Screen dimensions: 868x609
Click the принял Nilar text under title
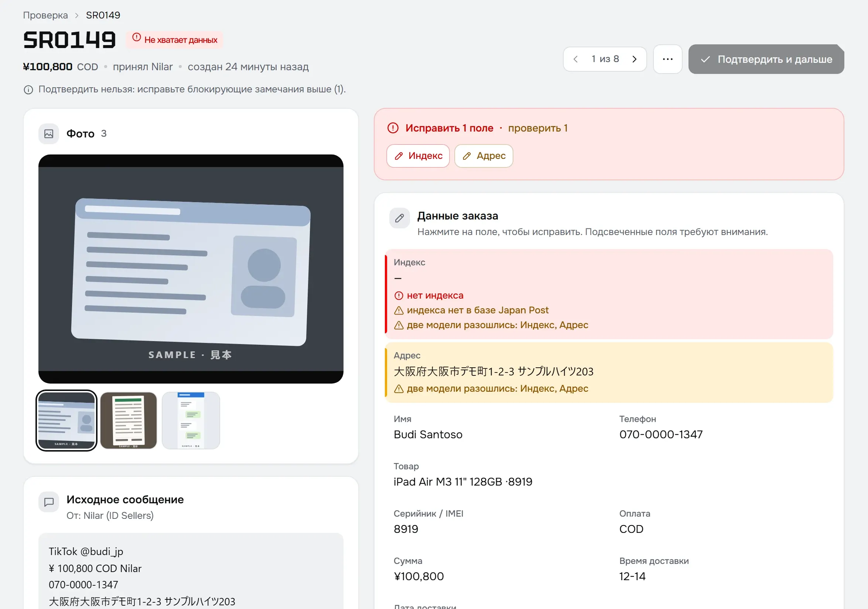[143, 67]
